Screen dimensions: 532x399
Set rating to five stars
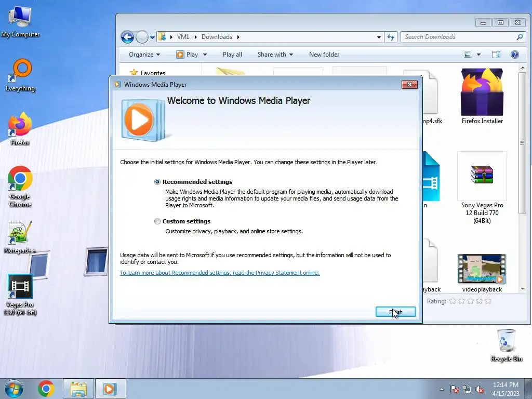pyautogui.click(x=488, y=301)
